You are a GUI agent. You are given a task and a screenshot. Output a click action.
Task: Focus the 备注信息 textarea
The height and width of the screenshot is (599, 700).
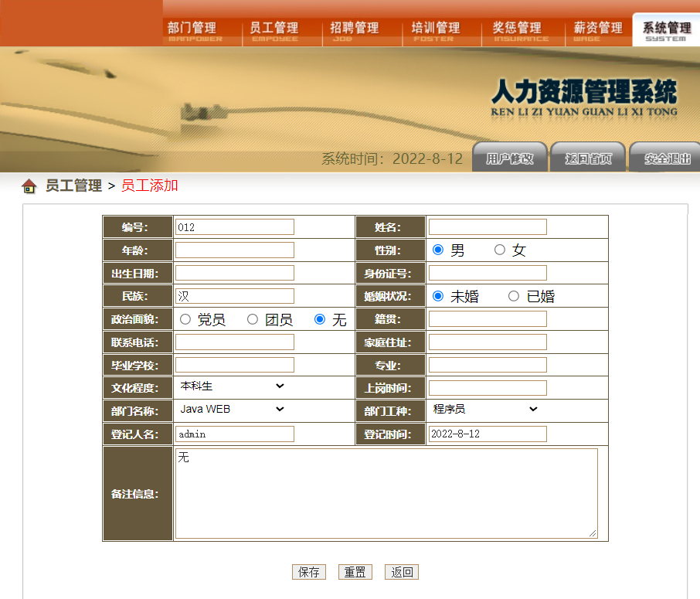pyautogui.click(x=386, y=493)
